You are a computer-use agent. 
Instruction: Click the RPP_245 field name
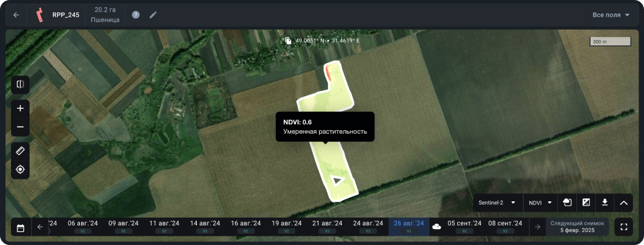click(x=66, y=15)
